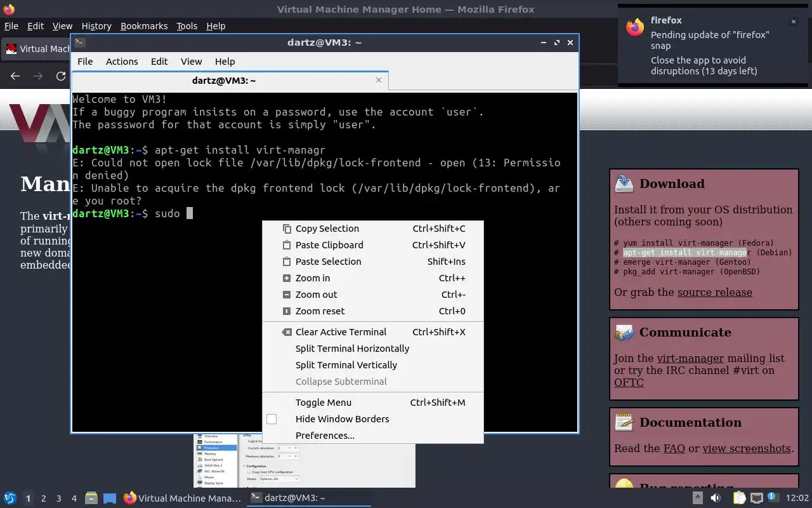812x508 pixels.
Task: Click Toggle Menu entry
Action: tap(373, 403)
